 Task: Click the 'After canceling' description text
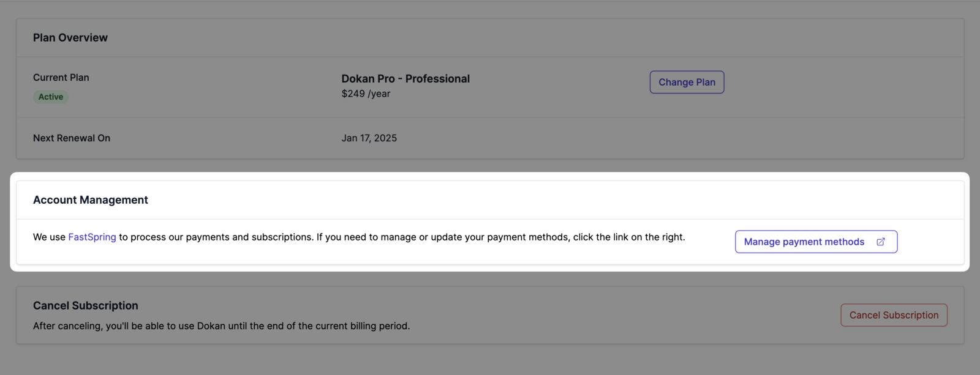click(222, 325)
